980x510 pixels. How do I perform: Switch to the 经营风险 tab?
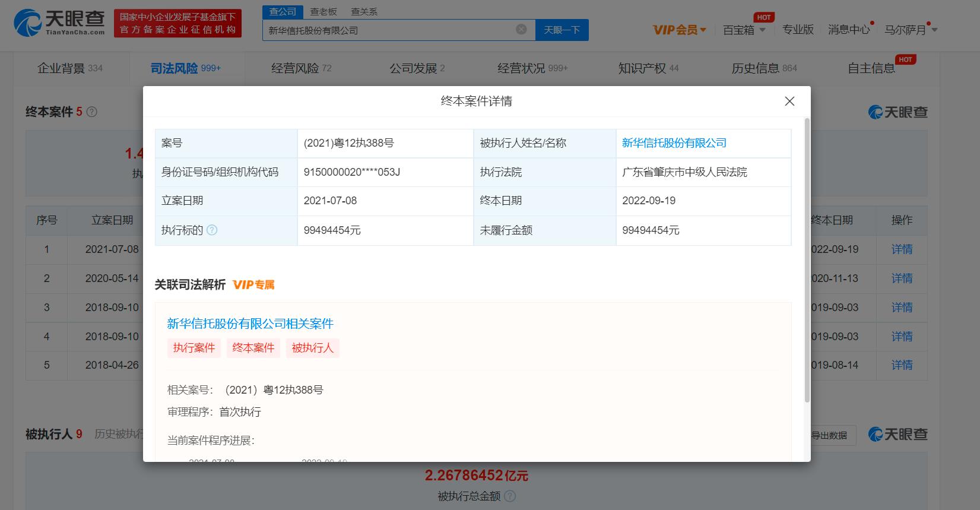point(301,68)
